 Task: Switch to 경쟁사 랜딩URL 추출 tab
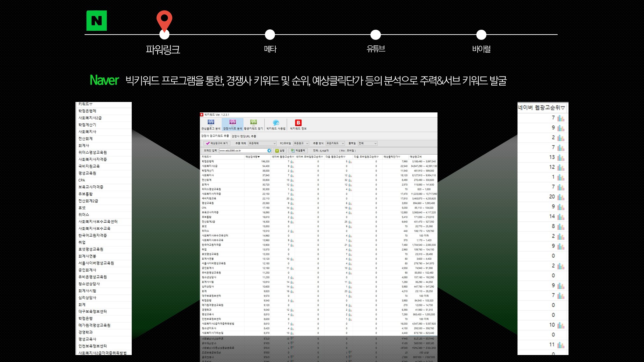tap(244, 136)
